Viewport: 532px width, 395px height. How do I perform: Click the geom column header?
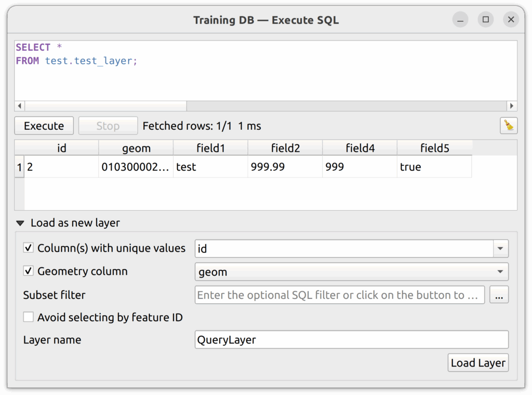136,148
